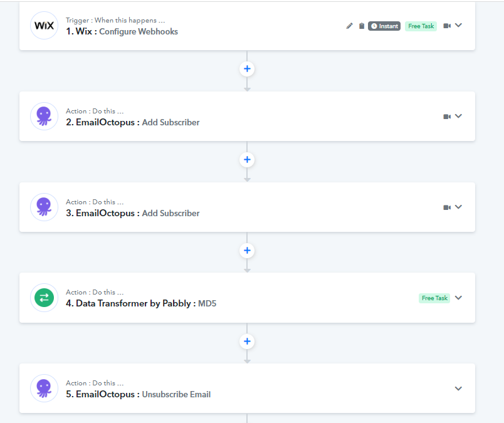This screenshot has height=423, width=504.
Task: Click the Instant badge on Wix trigger
Action: point(384,26)
